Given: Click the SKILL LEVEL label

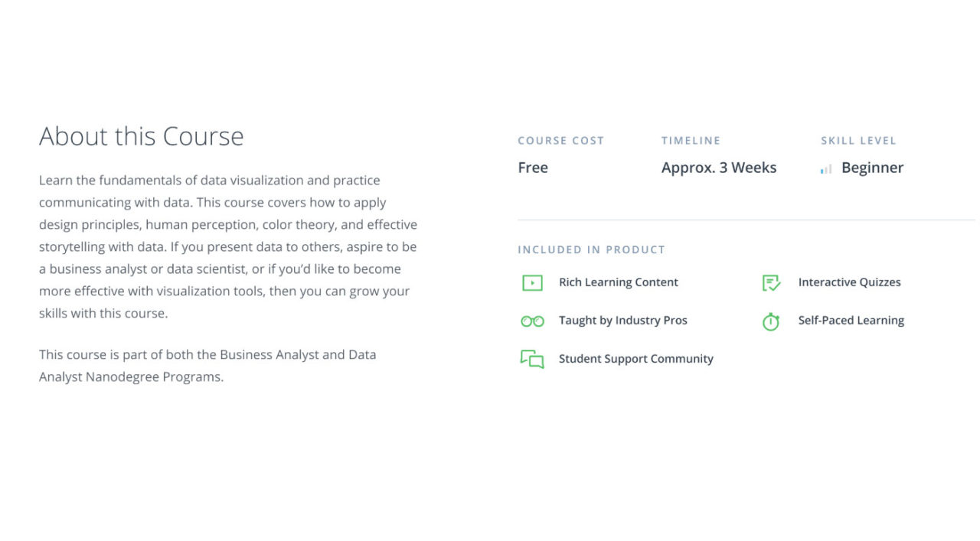Looking at the screenshot, I should point(858,141).
